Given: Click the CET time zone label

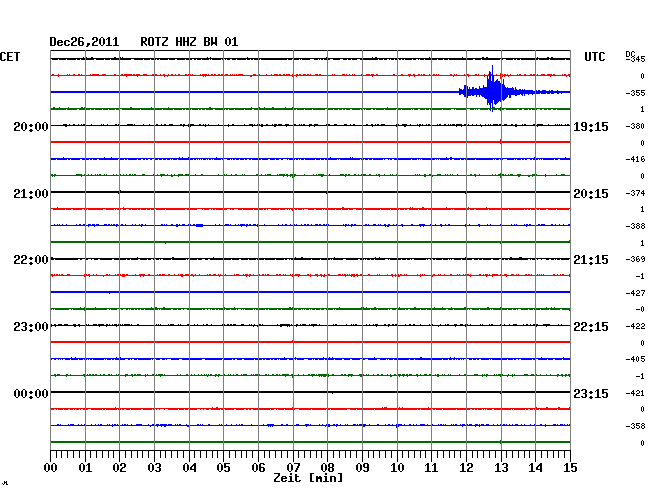Looking at the screenshot, I should [10, 57].
